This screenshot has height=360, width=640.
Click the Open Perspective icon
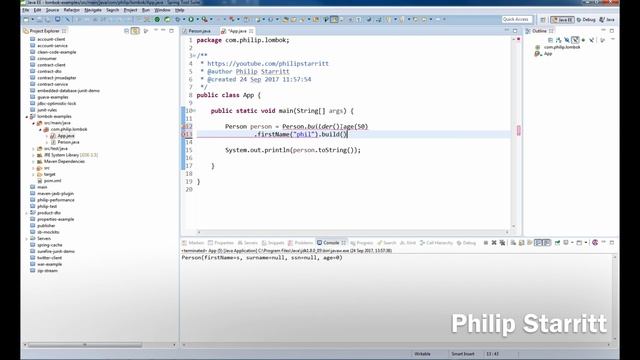pyautogui.click(x=543, y=20)
